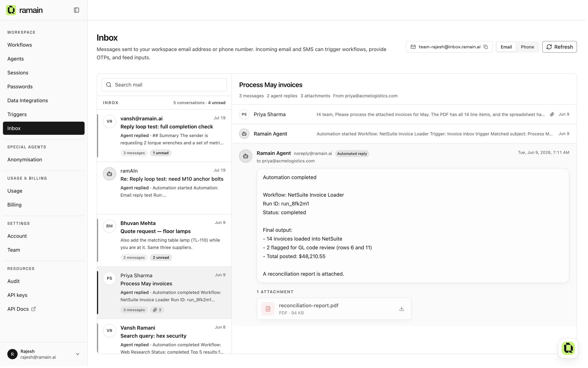Click the PDF file icon of reconciliation-report.pdf
The image size is (588, 368).
268,309
